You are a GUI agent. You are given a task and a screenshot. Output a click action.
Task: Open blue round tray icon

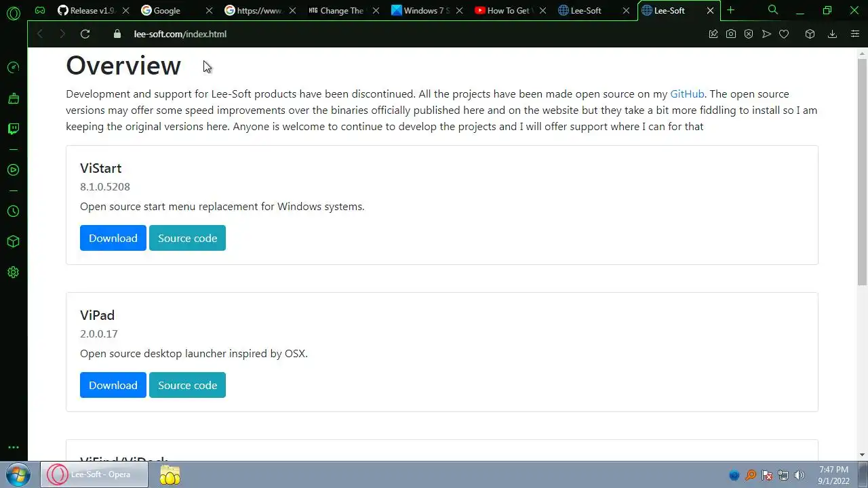[x=734, y=475]
